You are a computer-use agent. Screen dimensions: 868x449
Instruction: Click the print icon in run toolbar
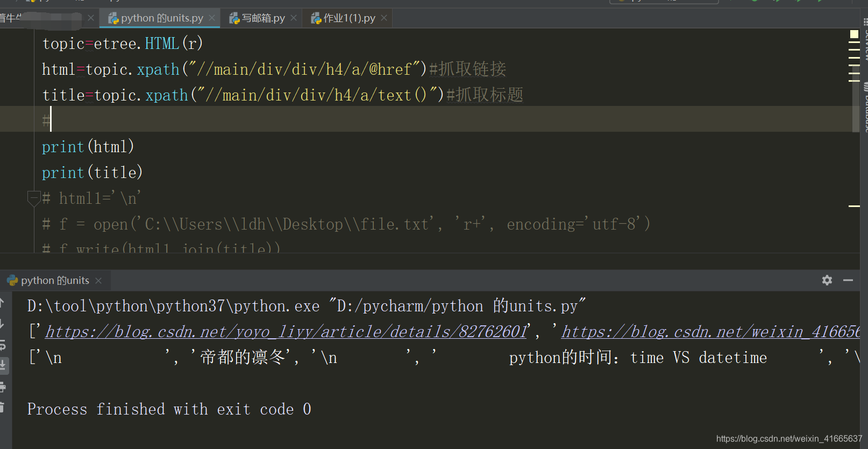pyautogui.click(x=2, y=387)
